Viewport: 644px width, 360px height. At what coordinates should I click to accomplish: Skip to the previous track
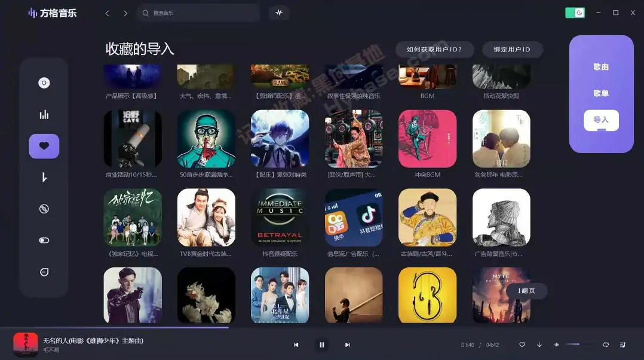coord(296,345)
